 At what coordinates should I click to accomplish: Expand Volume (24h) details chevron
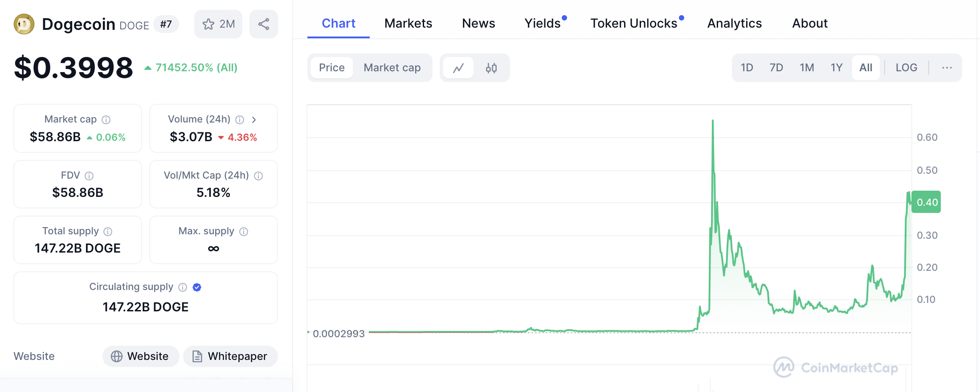pyautogui.click(x=254, y=120)
